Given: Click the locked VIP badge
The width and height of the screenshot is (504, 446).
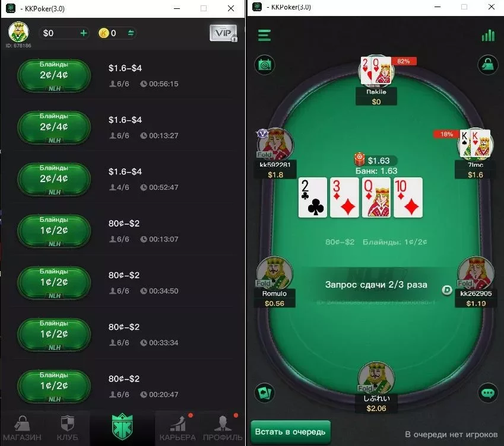Looking at the screenshot, I should [223, 33].
